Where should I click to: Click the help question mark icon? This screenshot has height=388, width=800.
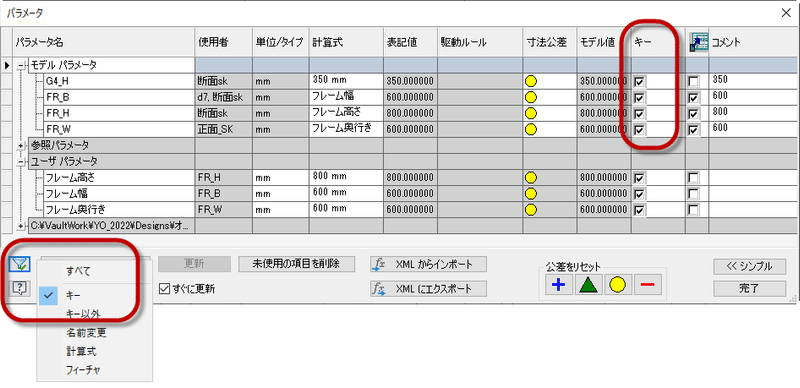click(x=19, y=289)
